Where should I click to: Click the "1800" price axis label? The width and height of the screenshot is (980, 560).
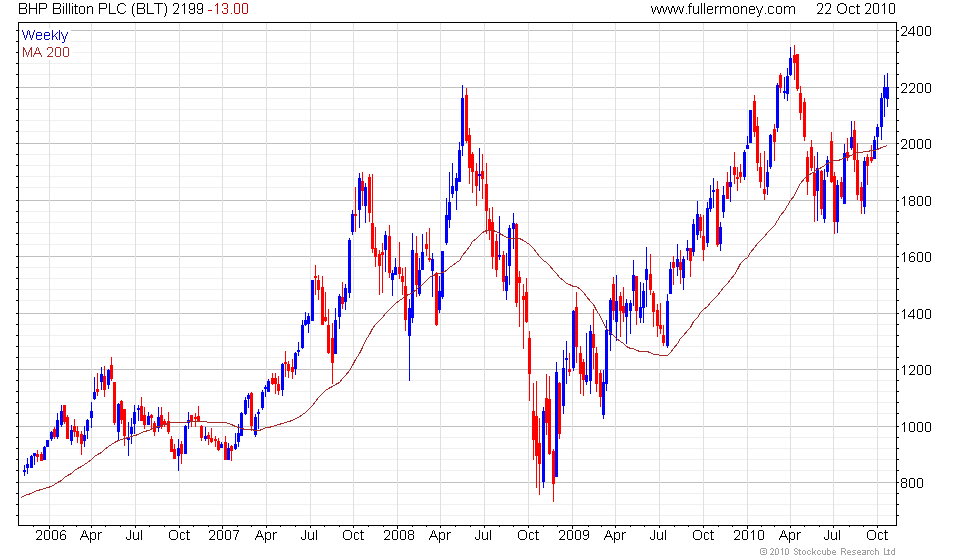[x=916, y=201]
